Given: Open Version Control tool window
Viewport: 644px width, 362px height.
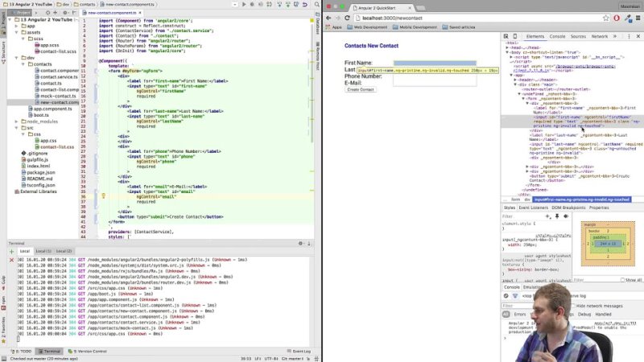Looking at the screenshot, I should (x=87, y=352).
